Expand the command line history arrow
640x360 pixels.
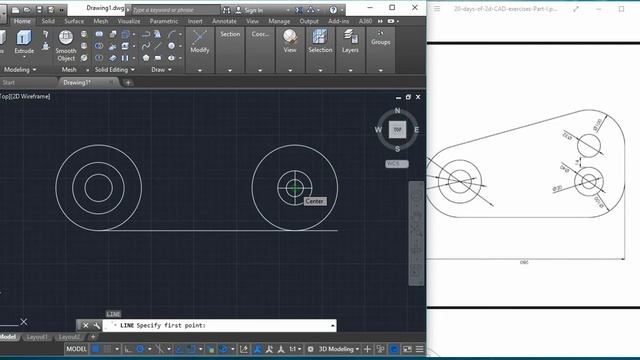333,325
